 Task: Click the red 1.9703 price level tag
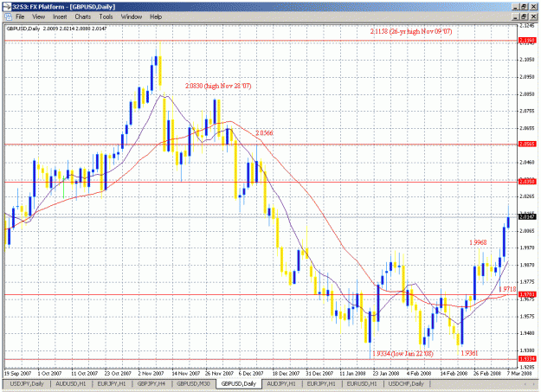527,294
